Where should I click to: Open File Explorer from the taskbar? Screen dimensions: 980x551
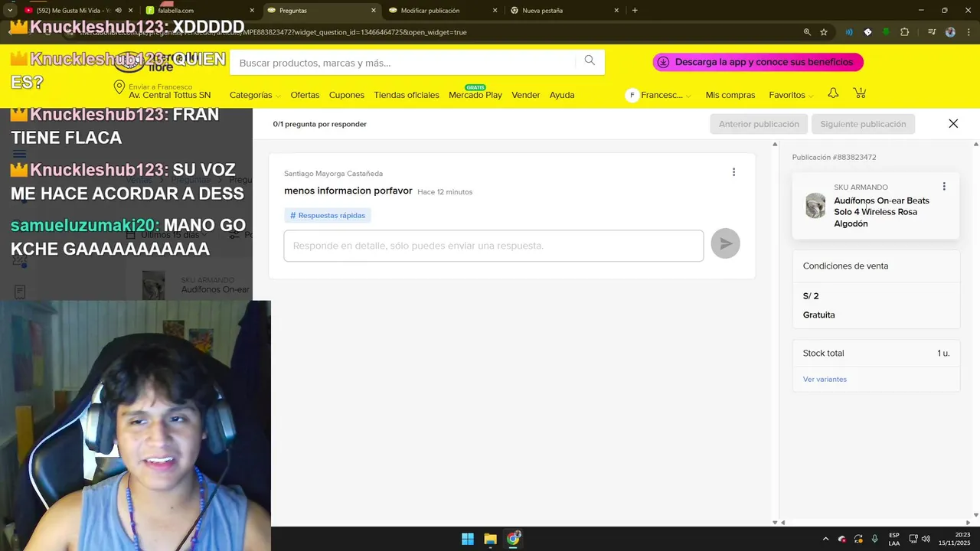click(x=490, y=539)
